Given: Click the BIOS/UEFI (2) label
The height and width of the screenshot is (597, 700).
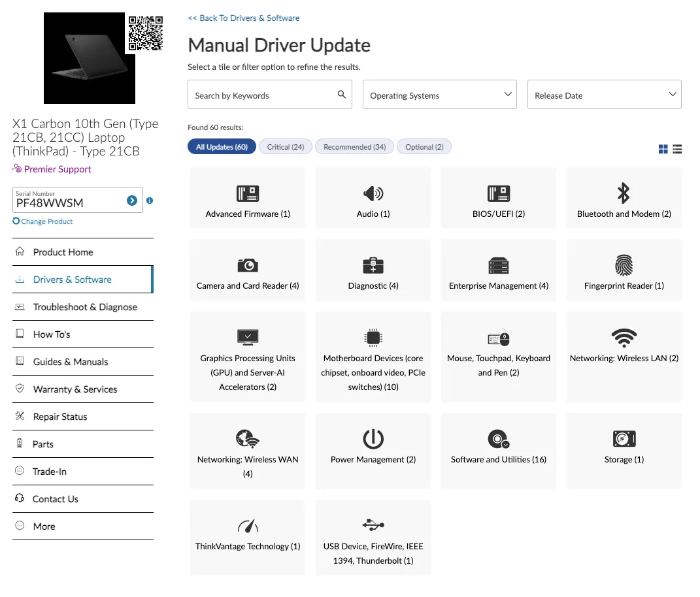Looking at the screenshot, I should [499, 214].
